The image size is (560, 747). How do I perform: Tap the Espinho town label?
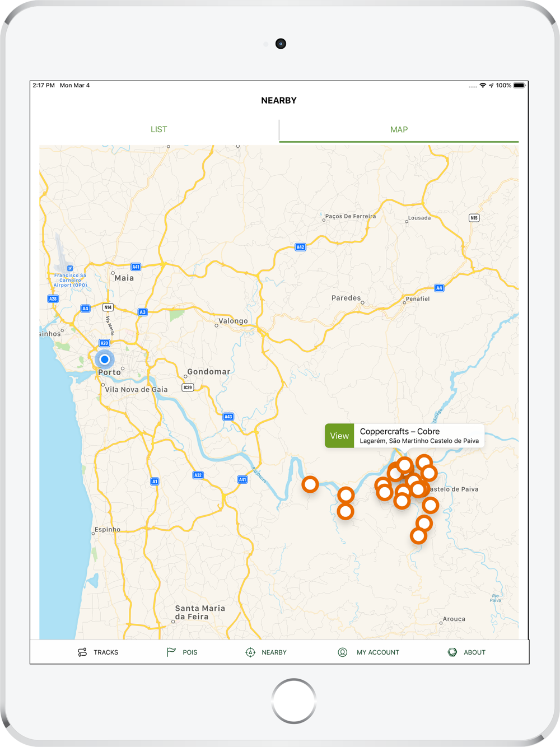pos(108,530)
